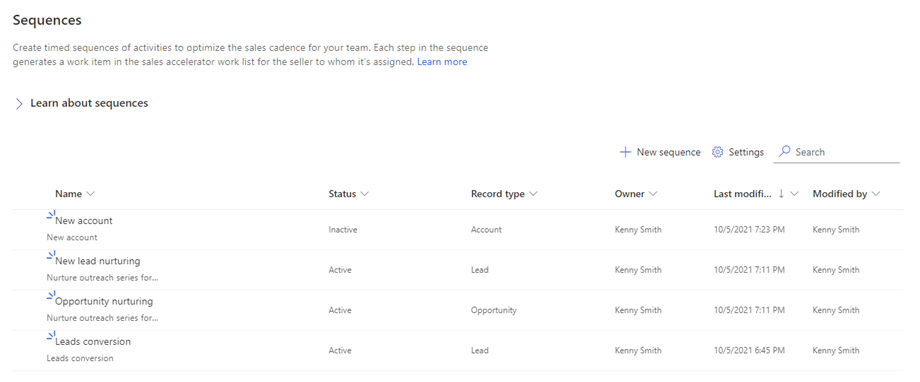This screenshot has height=382, width=920.
Task: Click the New account description subtitle
Action: click(72, 238)
